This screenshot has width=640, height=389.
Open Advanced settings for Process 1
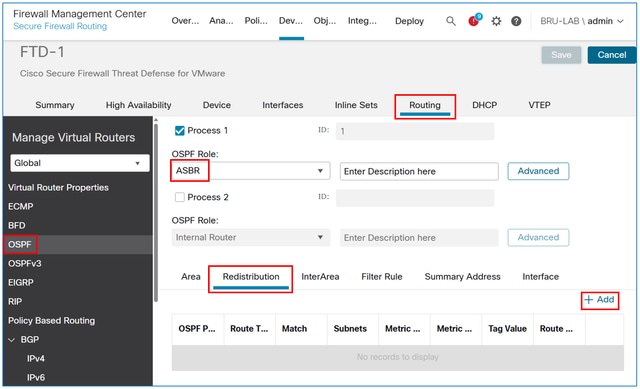click(x=538, y=171)
